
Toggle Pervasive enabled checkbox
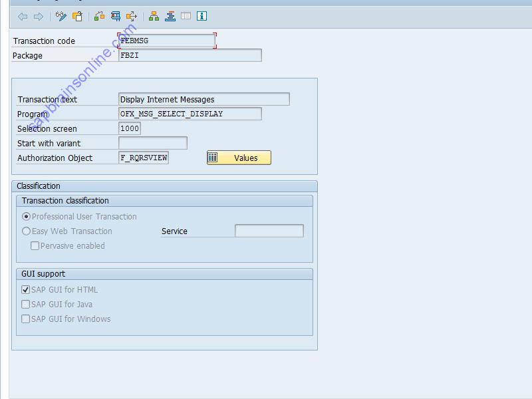coord(35,245)
